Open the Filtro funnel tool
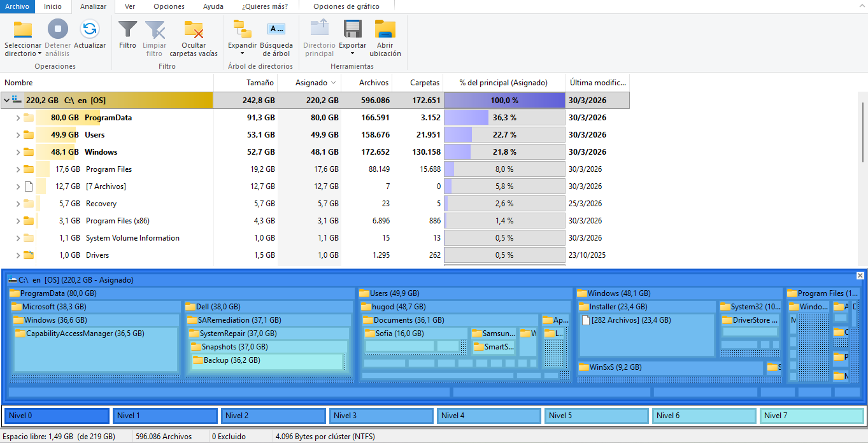The width and height of the screenshot is (868, 443). 127,29
